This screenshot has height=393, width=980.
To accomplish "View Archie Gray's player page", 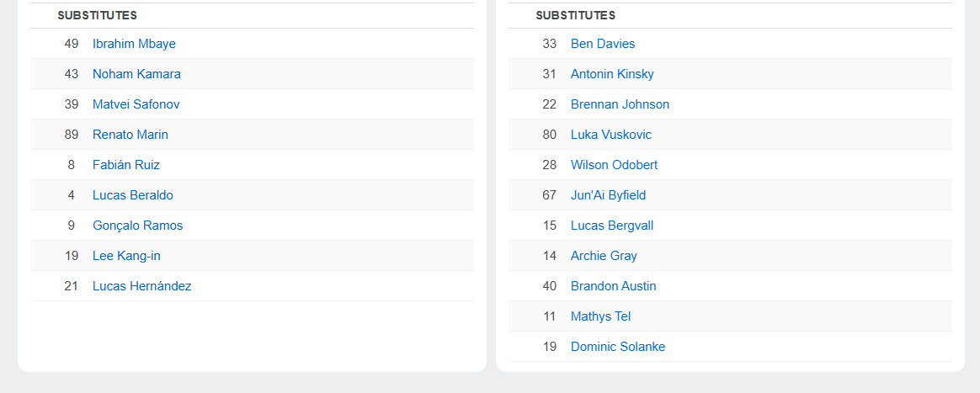I will tap(604, 256).
